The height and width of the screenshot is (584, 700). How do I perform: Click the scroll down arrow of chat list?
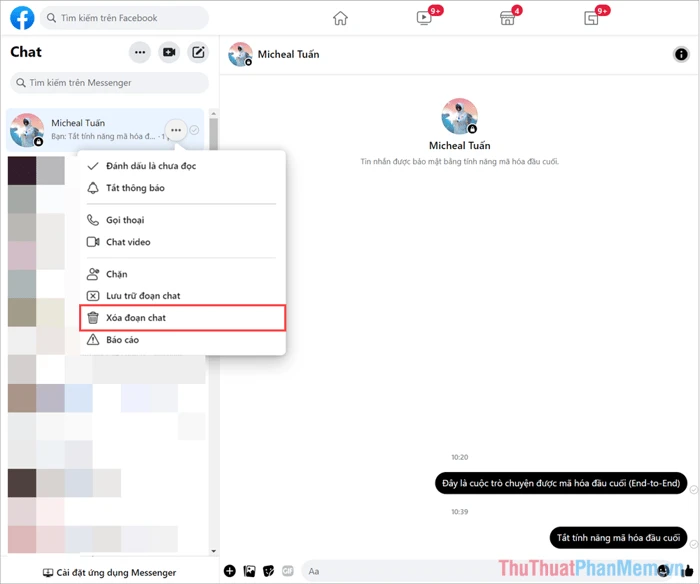pyautogui.click(x=213, y=551)
